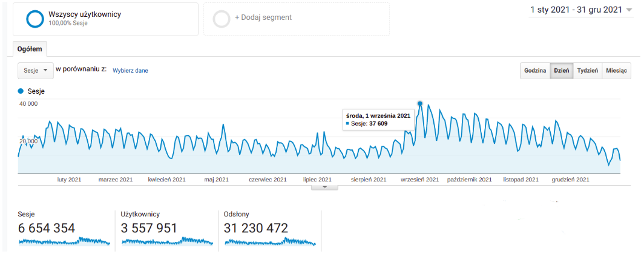Click the blue Sesje legend dot

21,91
